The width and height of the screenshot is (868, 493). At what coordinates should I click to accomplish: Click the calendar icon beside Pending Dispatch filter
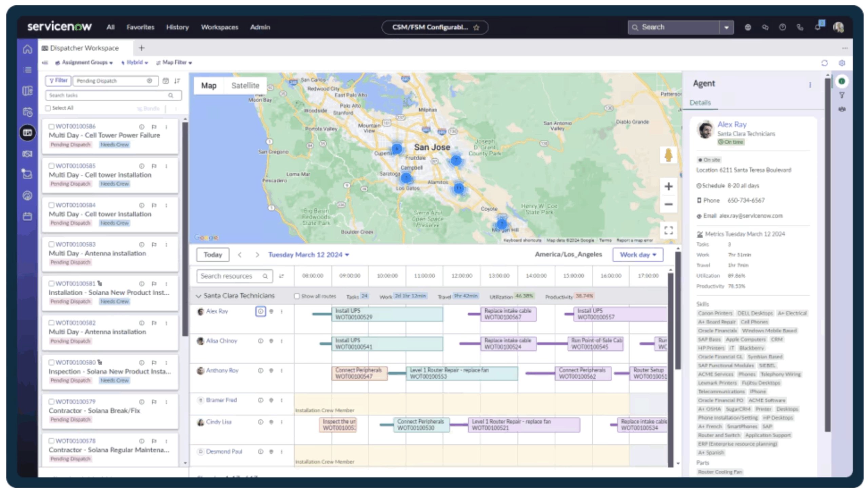165,81
